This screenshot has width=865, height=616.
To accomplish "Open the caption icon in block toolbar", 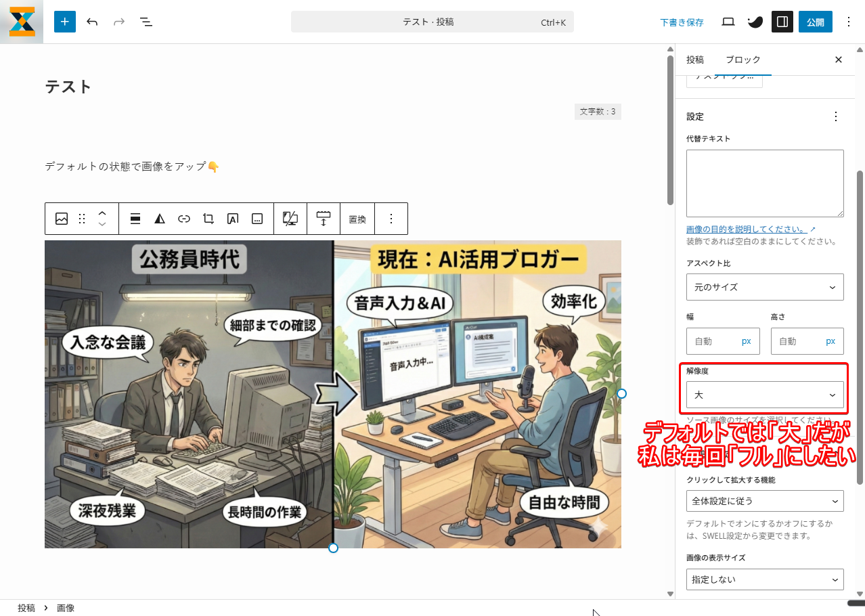I will click(x=257, y=219).
